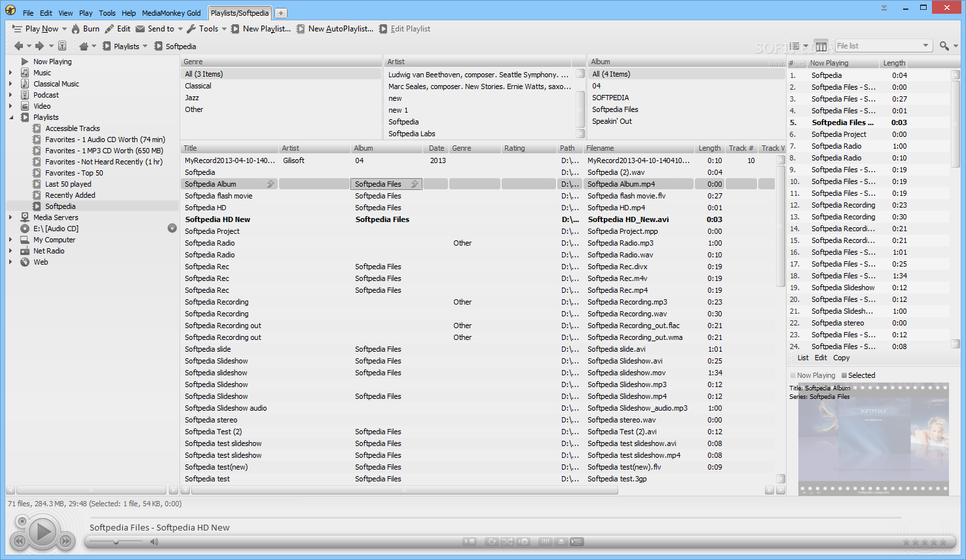
Task: Open the Send to dropdown arrow
Action: 180,29
